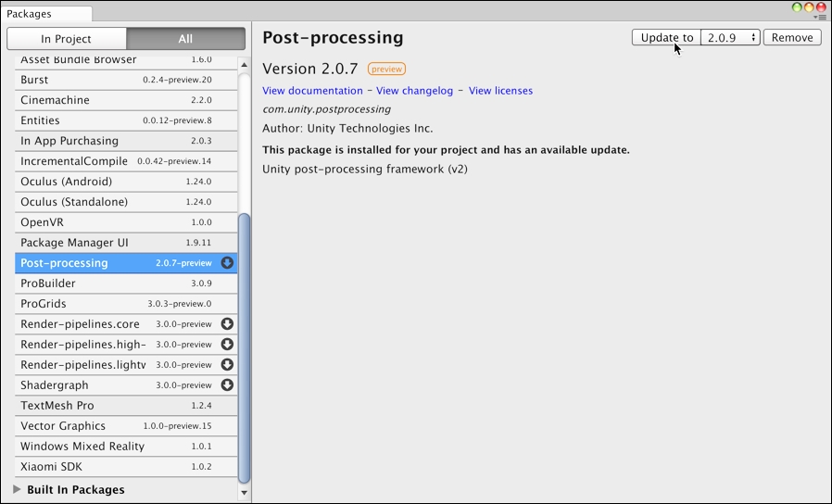Select the TextMesh Pro package

(126, 405)
